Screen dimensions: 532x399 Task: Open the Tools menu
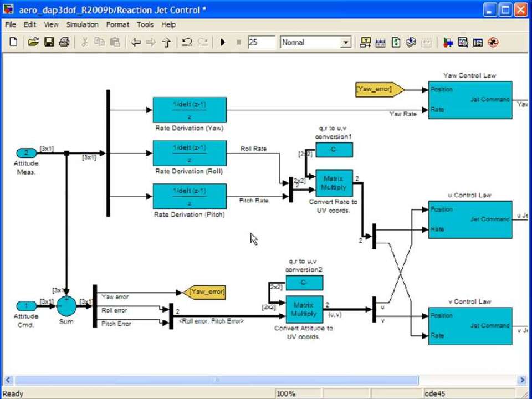145,24
